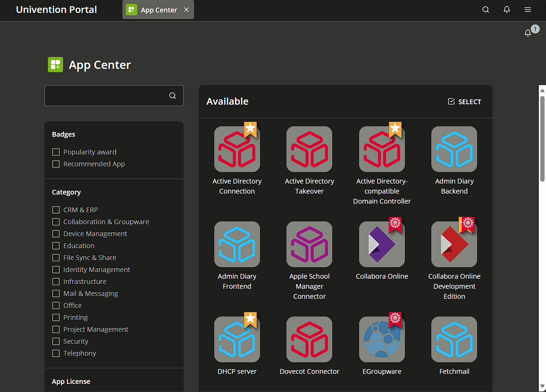Click the Dovecot Connector app name
546x392 pixels.
309,371
